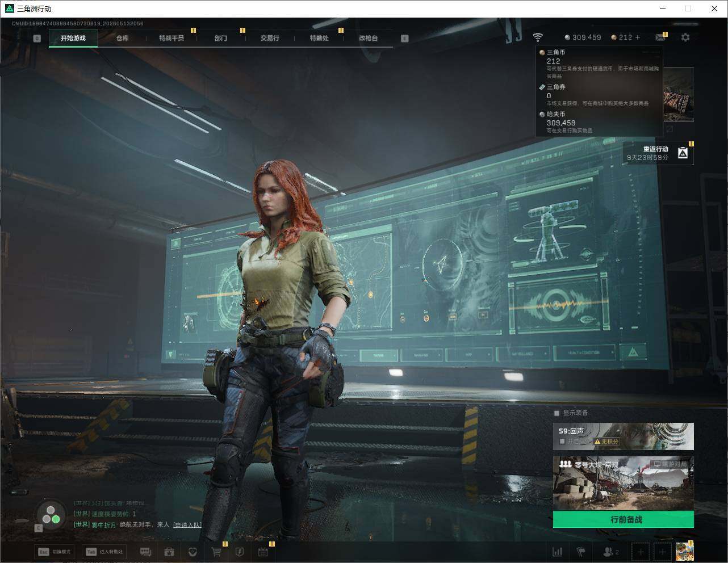The width and height of the screenshot is (728, 563).
Task: Click the three-dot wheel icon above chat
Action: (51, 514)
